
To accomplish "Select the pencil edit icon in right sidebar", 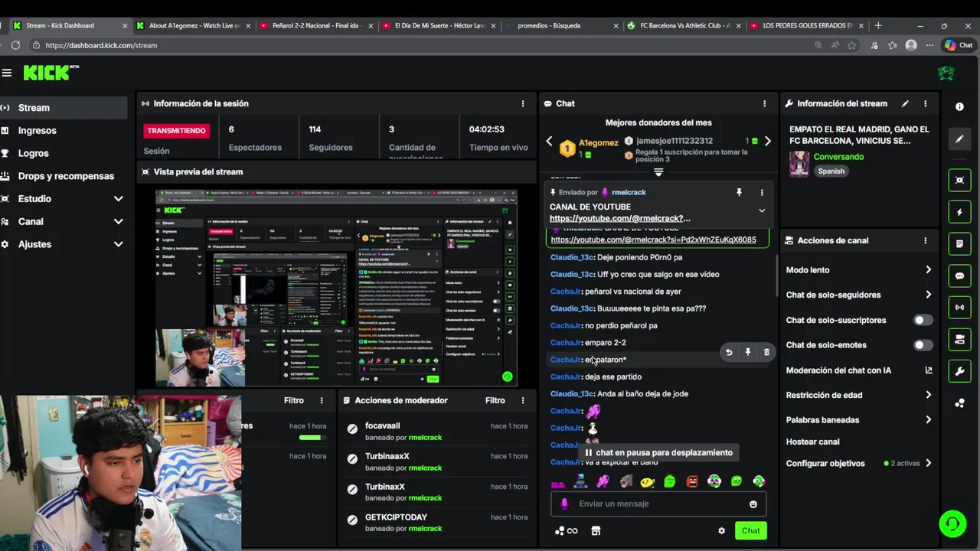I will point(959,139).
